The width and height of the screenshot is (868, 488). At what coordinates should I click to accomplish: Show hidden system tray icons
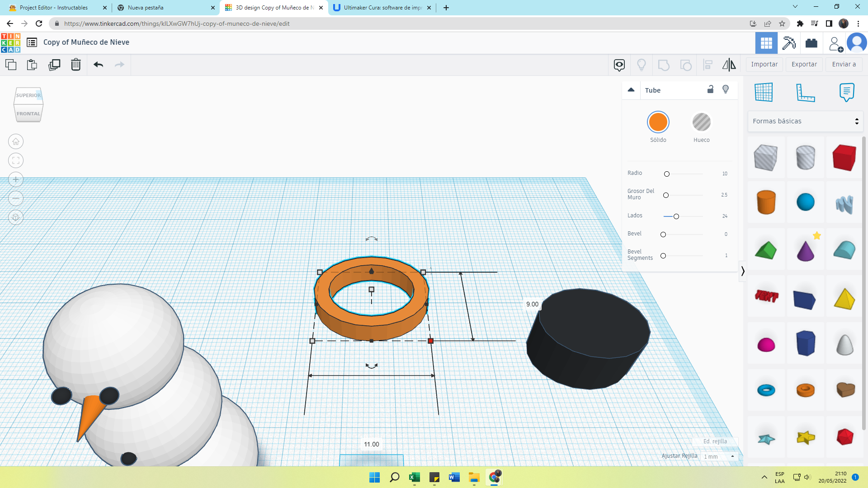click(764, 477)
